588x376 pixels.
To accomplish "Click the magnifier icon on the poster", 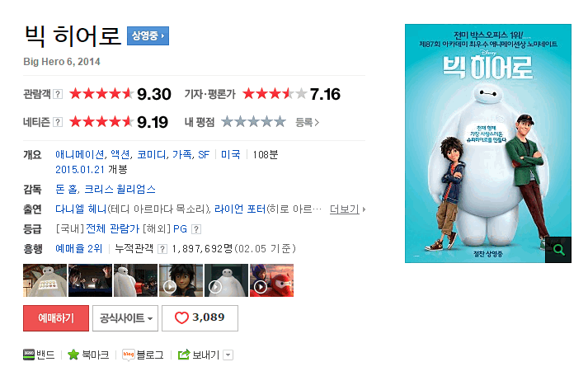I will [x=558, y=250].
